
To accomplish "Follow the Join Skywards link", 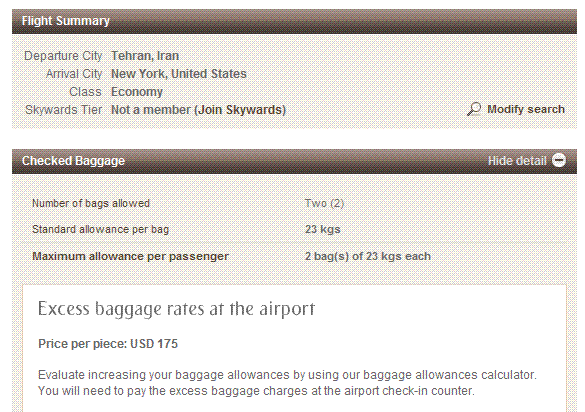I will [241, 110].
